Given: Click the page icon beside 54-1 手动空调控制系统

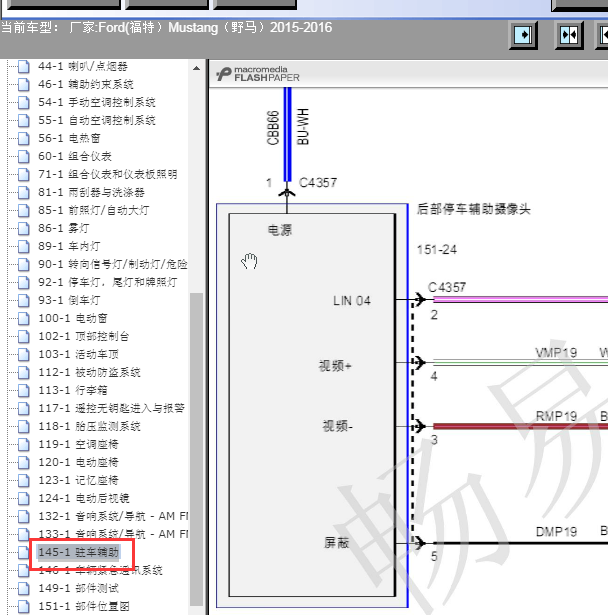Looking at the screenshot, I should (x=24, y=102).
